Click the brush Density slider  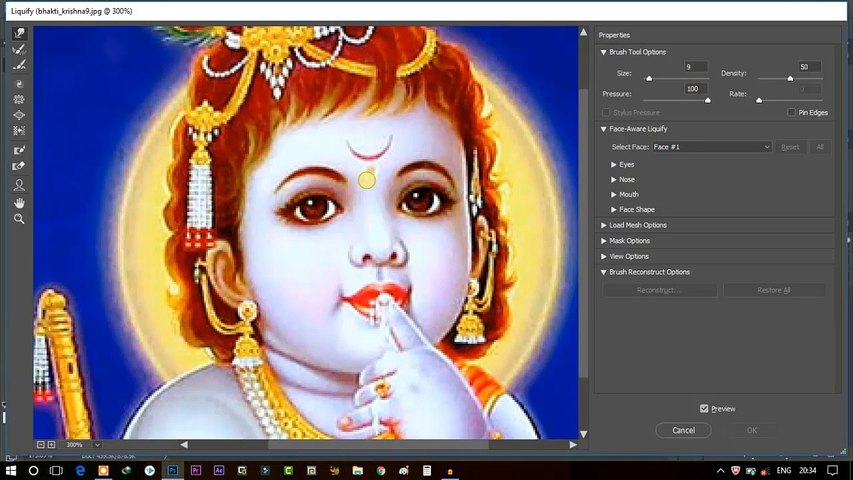790,78
